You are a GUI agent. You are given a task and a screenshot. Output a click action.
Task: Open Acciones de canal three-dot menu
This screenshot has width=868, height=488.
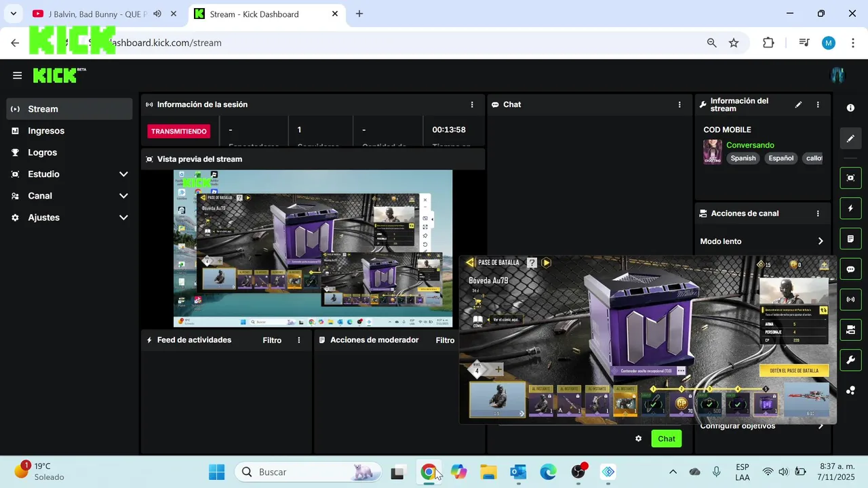pyautogui.click(x=818, y=213)
